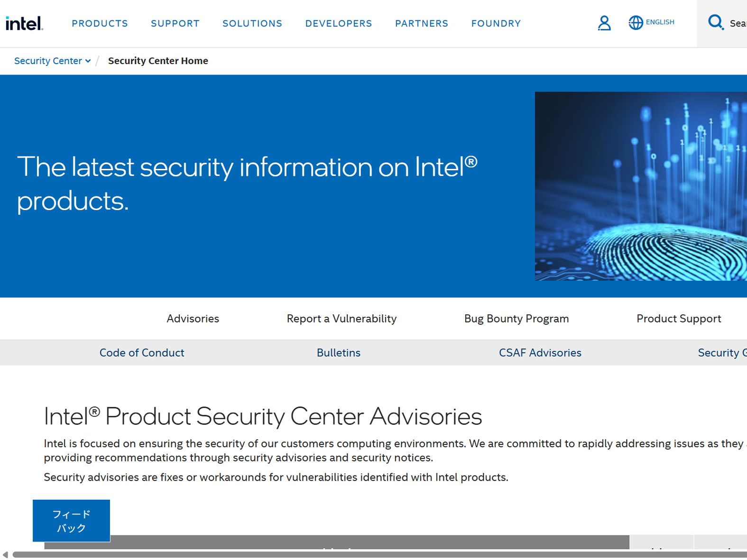Open the CSAF Advisories link

pyautogui.click(x=540, y=353)
